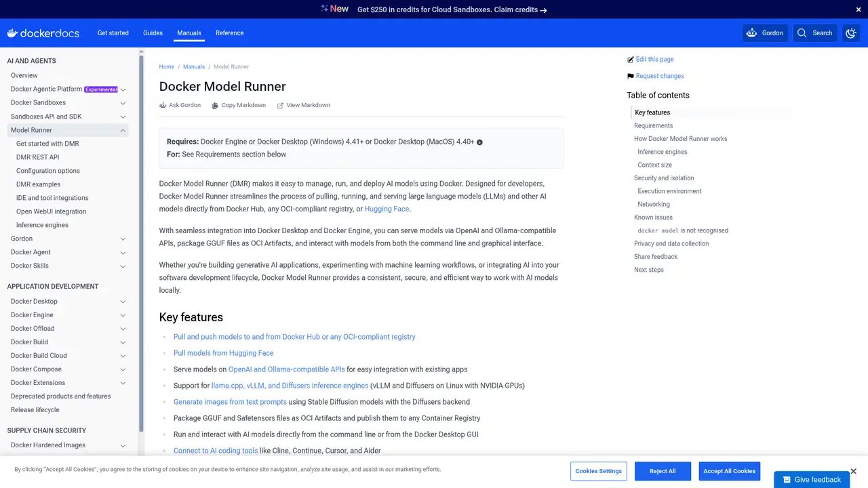The width and height of the screenshot is (868, 488).
Task: Open Pull models from Hugging Face link
Action: [224, 353]
